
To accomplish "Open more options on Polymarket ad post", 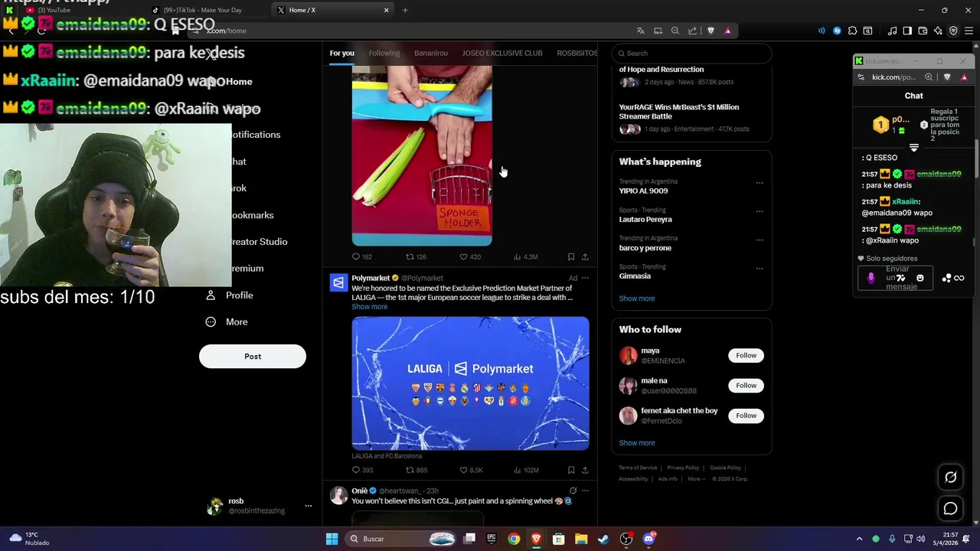I will click(585, 278).
